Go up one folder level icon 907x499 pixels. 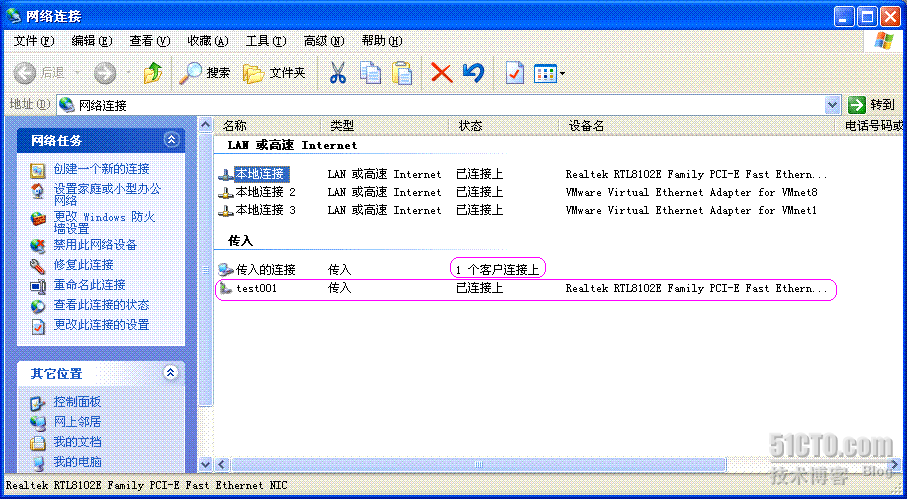153,73
